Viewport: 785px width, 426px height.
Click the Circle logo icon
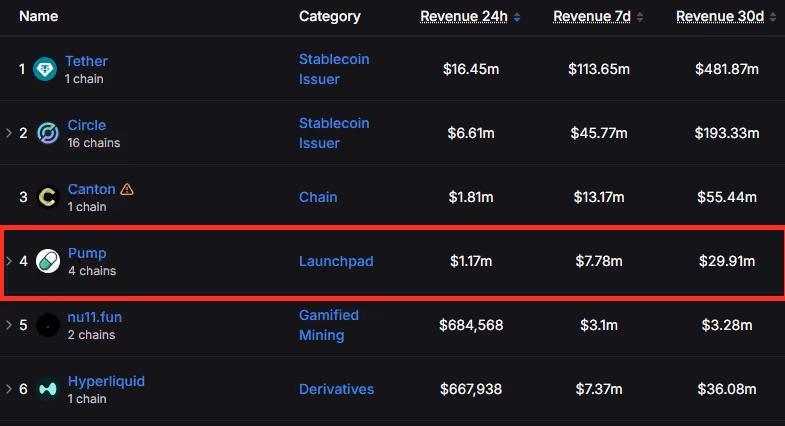click(x=48, y=133)
